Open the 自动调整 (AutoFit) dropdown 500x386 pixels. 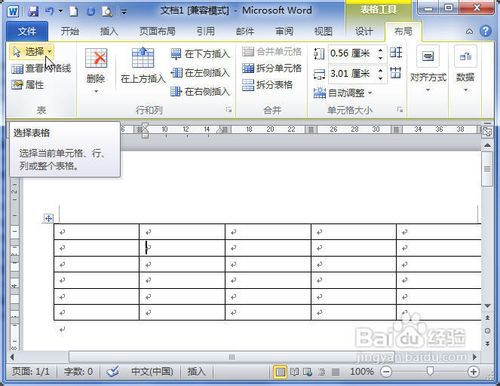[343, 93]
